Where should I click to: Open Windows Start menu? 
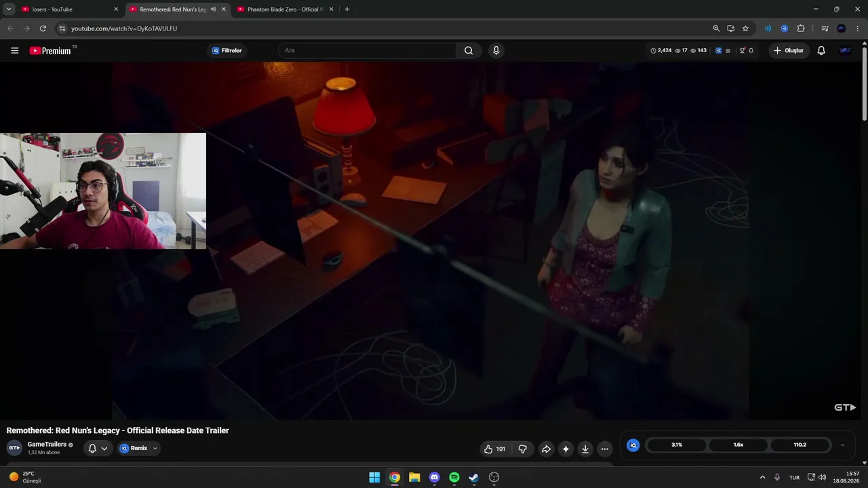coord(374,477)
